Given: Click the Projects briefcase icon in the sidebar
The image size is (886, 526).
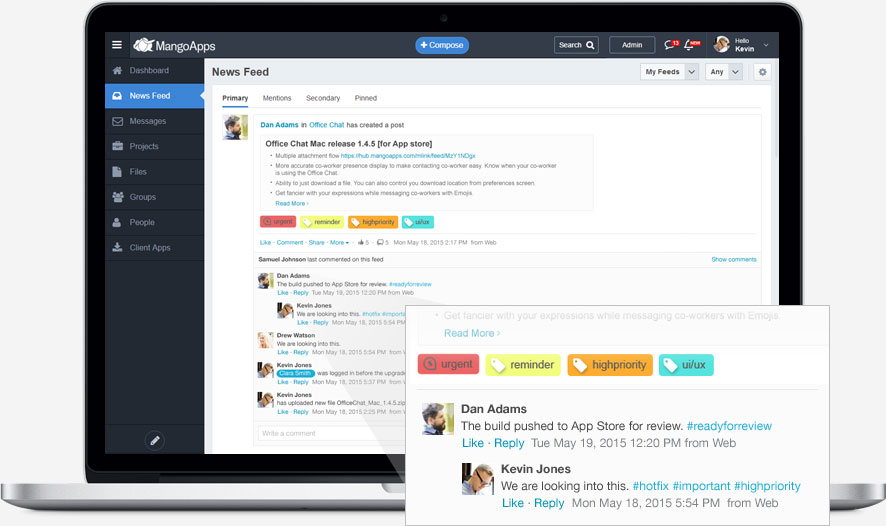Looking at the screenshot, I should (x=117, y=146).
